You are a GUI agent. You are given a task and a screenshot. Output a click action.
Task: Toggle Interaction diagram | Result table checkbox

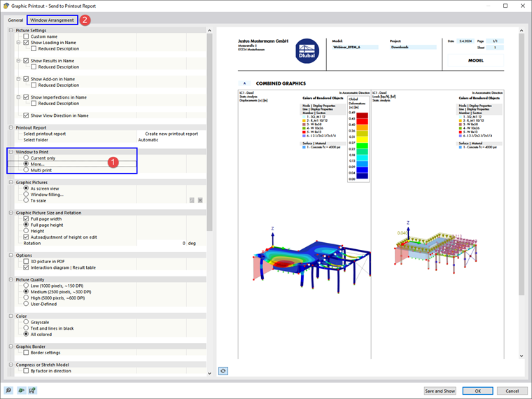(x=26, y=267)
